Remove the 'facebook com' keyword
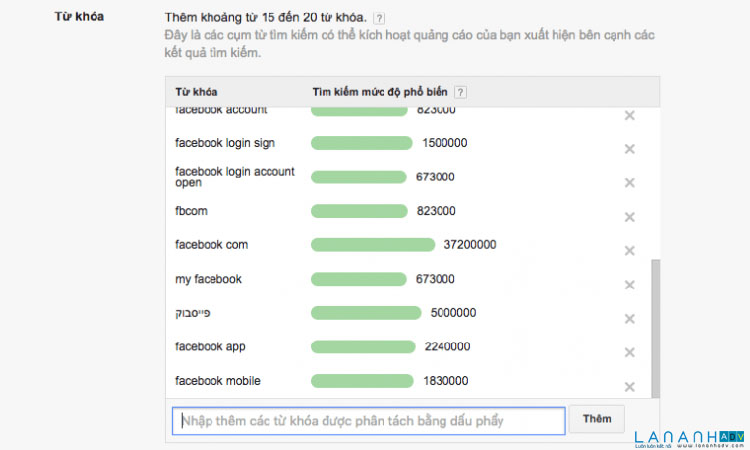Image resolution: width=750 pixels, height=450 pixels. click(630, 251)
